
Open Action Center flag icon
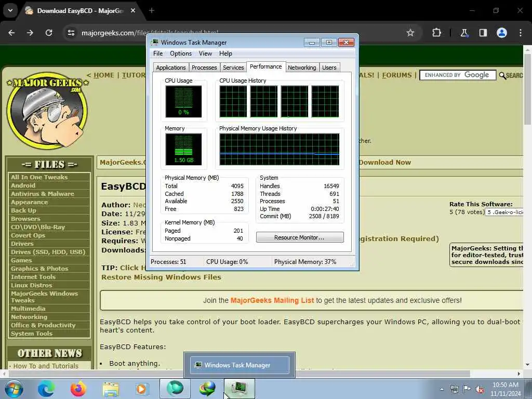467,389
